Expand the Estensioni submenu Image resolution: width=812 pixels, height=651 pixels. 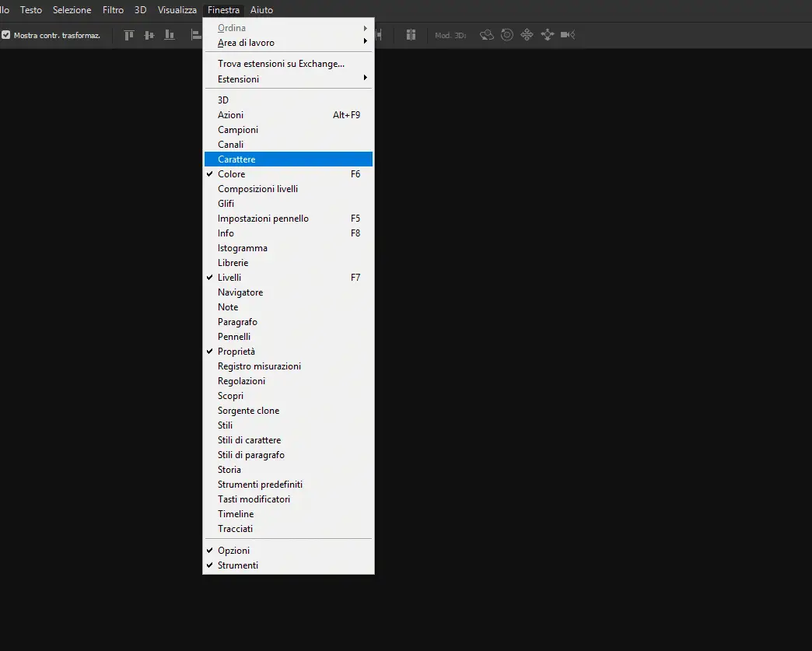click(x=289, y=79)
